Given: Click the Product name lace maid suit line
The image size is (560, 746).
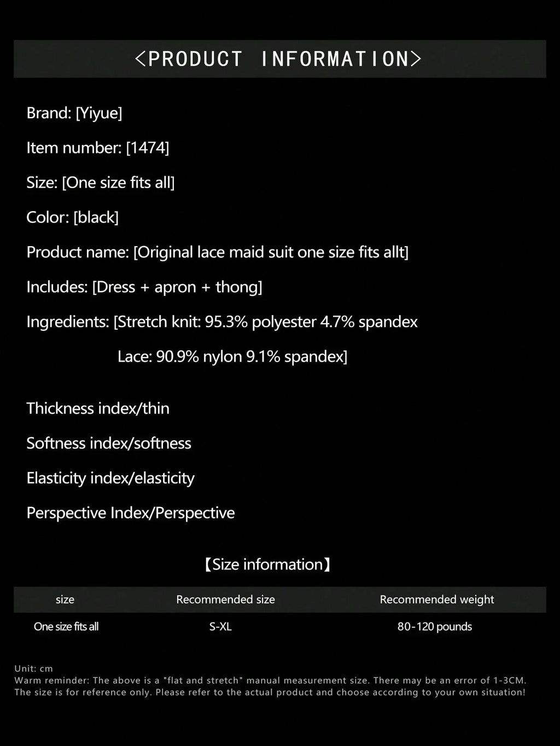Looking at the screenshot, I should click(x=218, y=252).
